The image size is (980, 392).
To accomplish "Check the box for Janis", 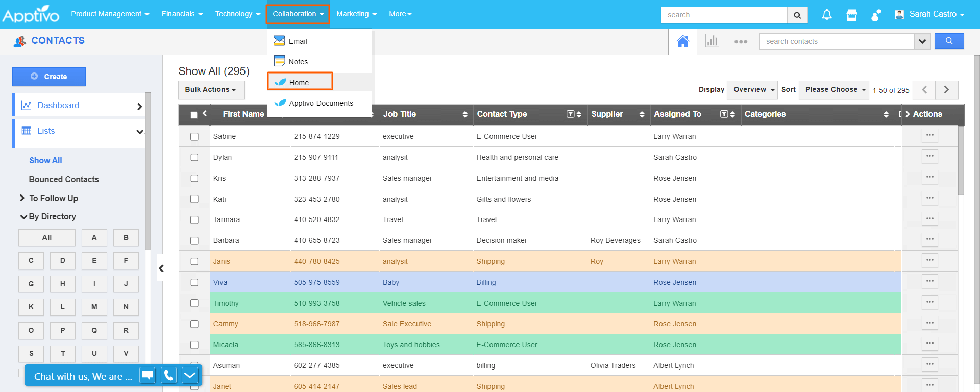I will click(x=194, y=261).
